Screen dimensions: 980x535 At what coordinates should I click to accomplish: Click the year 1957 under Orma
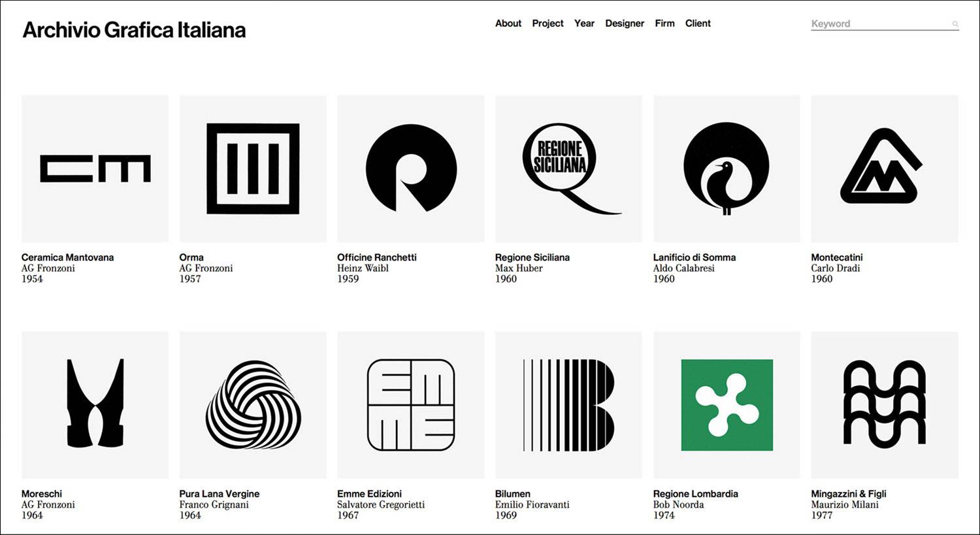point(190,279)
